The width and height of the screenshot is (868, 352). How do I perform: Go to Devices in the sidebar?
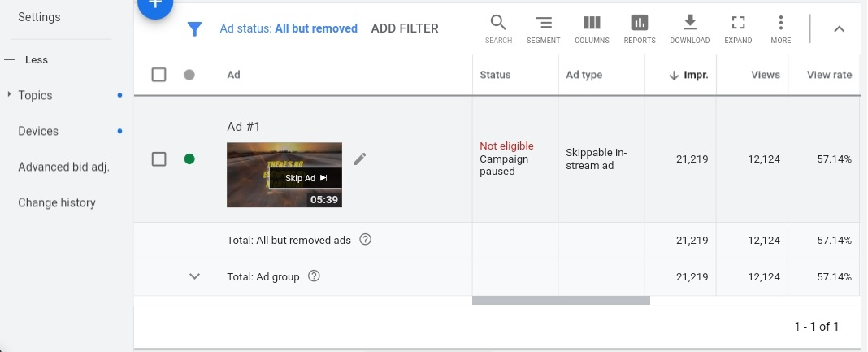[x=38, y=132]
